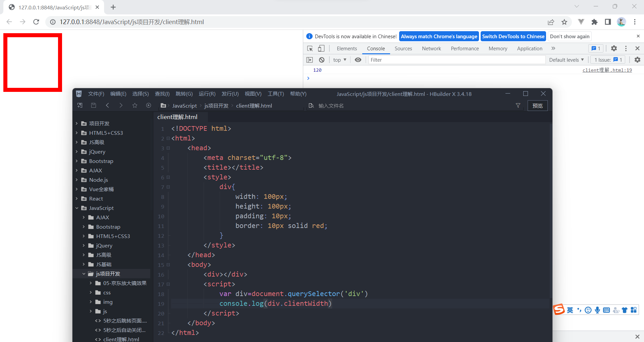The width and height of the screenshot is (644, 342).
Task: Open the Chrome side panel icon
Action: point(608,22)
